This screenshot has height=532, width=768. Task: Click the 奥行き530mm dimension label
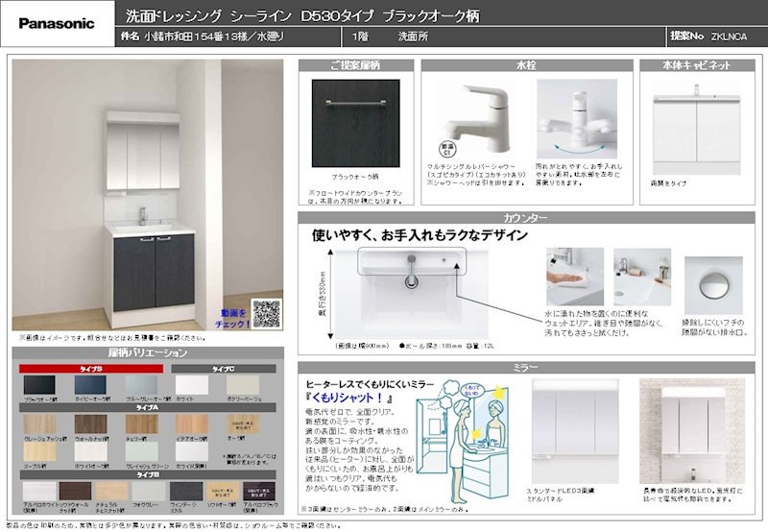(x=323, y=293)
